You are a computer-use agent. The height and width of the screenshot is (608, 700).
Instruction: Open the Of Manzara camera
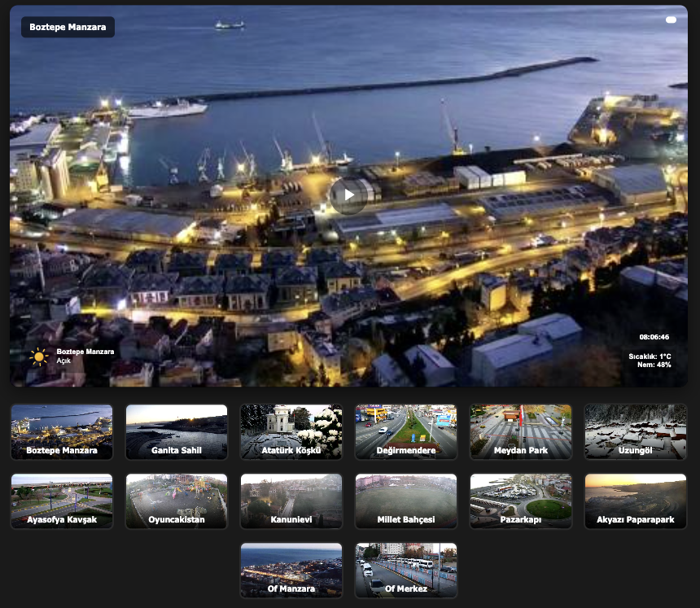coord(291,571)
